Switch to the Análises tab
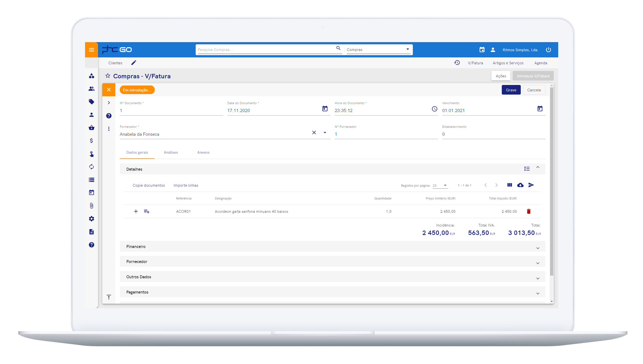 171,152
